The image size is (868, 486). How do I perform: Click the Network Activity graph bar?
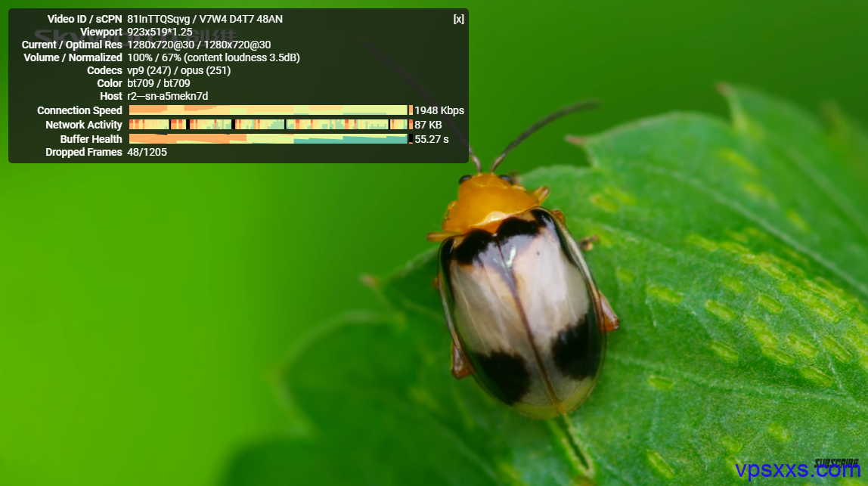pyautogui.click(x=271, y=125)
